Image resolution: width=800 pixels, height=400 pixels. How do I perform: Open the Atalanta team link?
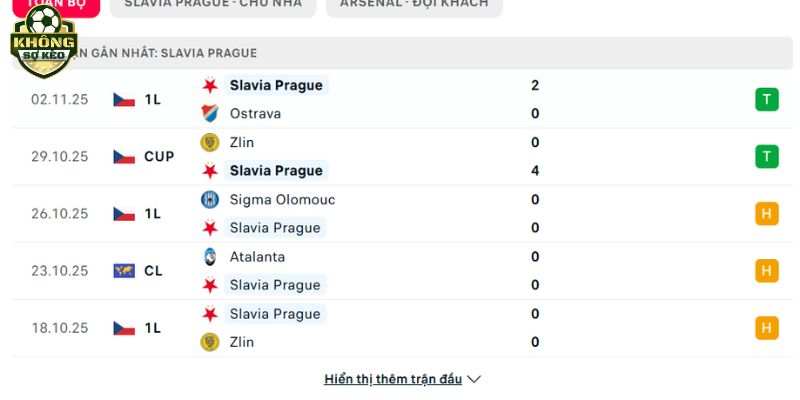coord(258,256)
